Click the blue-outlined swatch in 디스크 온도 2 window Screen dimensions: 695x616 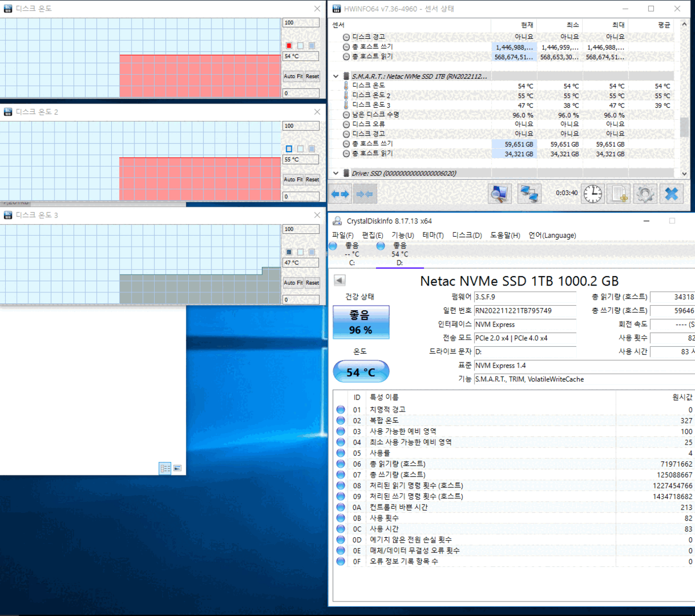(x=289, y=149)
